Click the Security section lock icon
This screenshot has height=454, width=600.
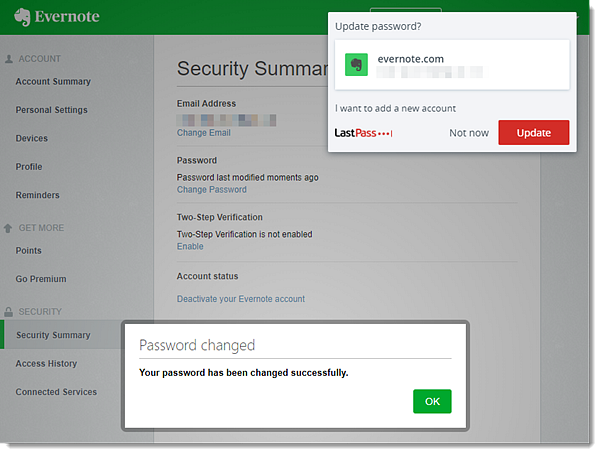click(8, 312)
